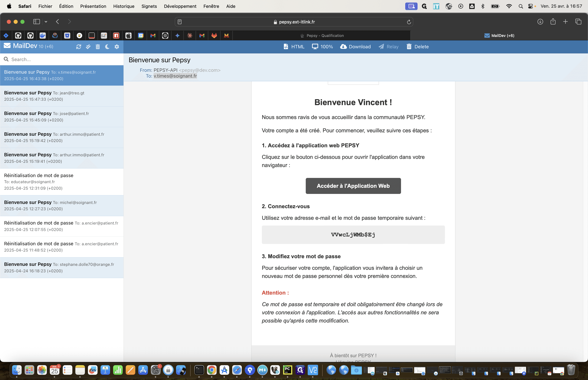This screenshot has height=380, width=588.
Task: Toggle dark mode moon icon
Action: coord(107,47)
